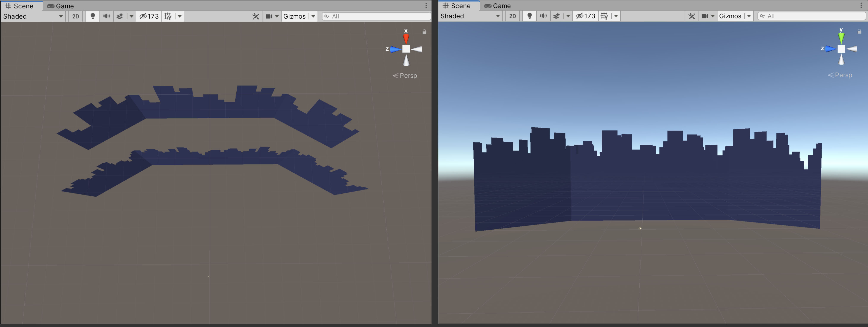Viewport: 868px width, 327px height.
Task: Expand Gizmos dropdown arrow in right view
Action: point(749,16)
